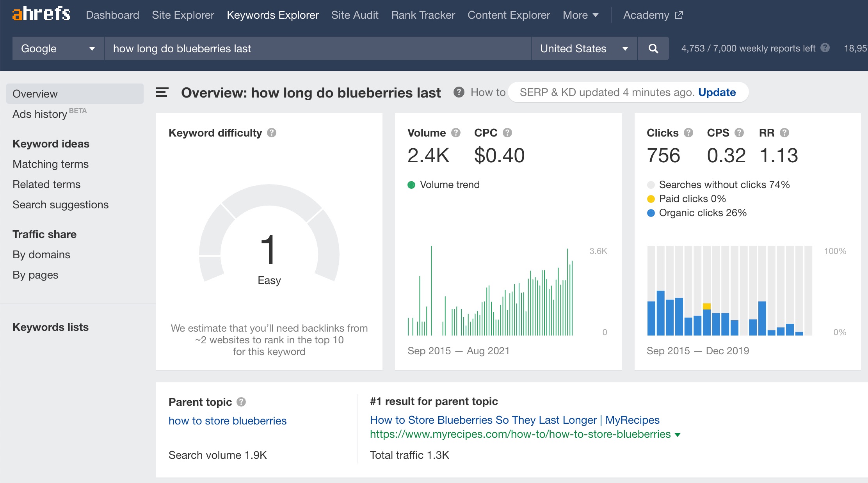Open RR help icon
The width and height of the screenshot is (868, 483).
click(x=784, y=133)
